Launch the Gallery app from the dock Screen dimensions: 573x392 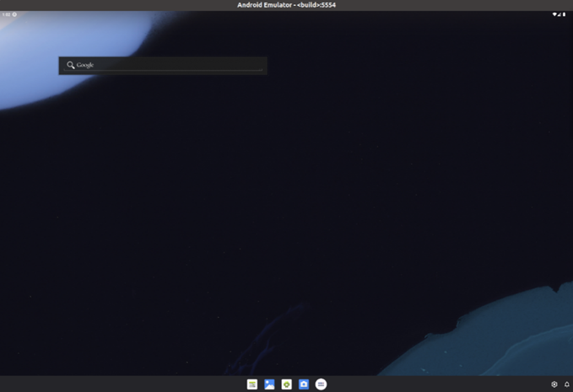[269, 384]
